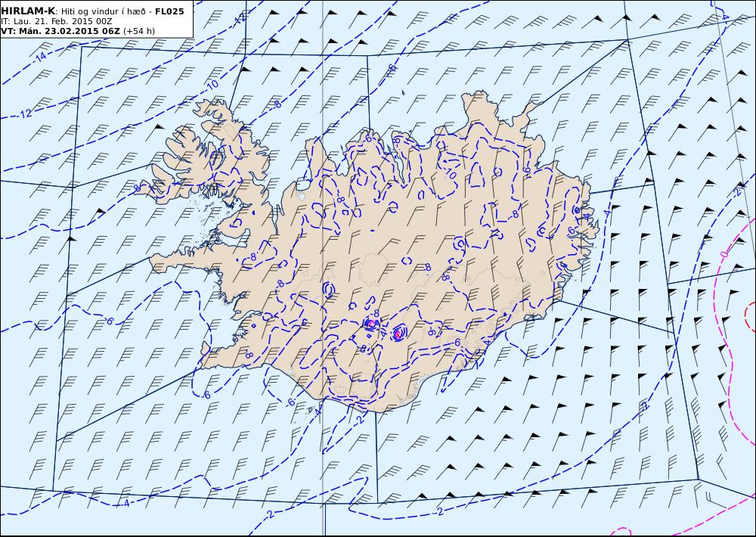Click the 'VT: Mán. 23.02.2015 06Z' valid time
The width and height of the screenshot is (756, 537).
click(60, 31)
